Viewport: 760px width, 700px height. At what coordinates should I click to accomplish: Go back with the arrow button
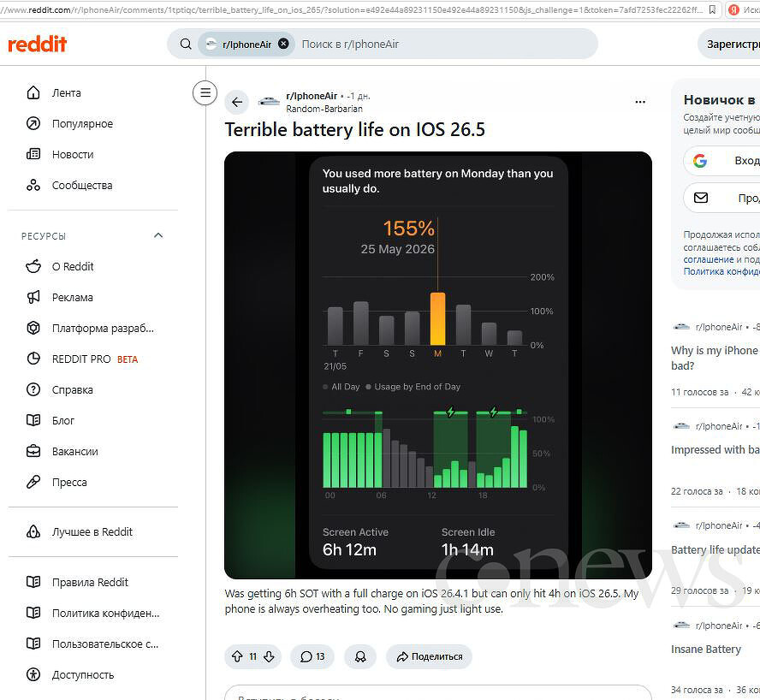click(x=237, y=102)
